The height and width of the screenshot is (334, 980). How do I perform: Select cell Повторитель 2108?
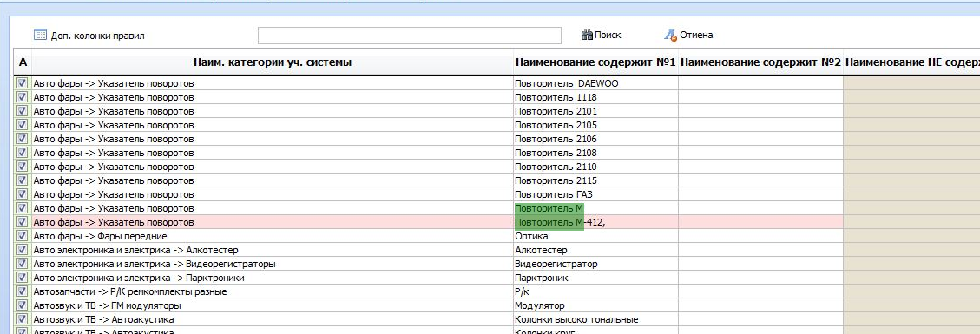(595, 153)
